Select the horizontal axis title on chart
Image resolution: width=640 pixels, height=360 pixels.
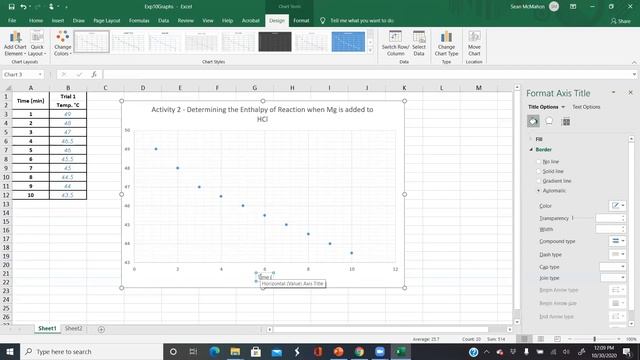click(265, 277)
